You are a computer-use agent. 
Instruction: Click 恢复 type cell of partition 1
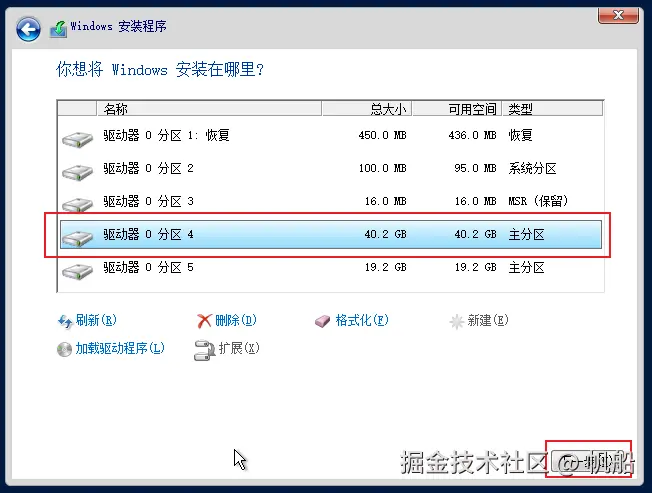click(520, 135)
